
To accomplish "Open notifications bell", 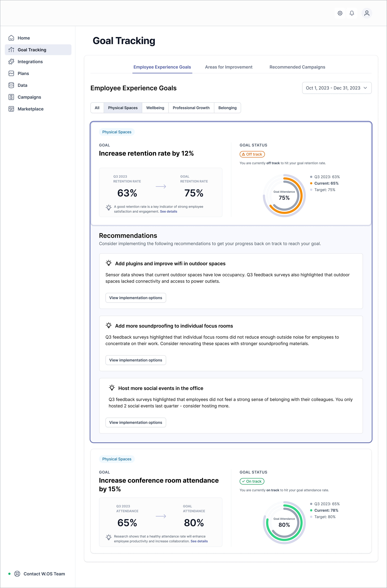I will click(352, 13).
